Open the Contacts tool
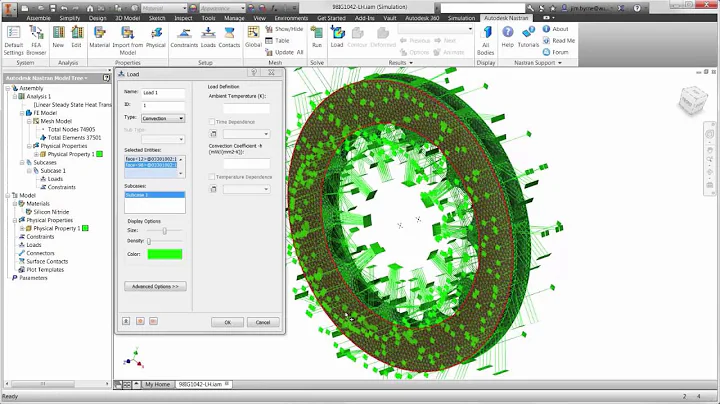Image resolution: width=720 pixels, height=404 pixels. pos(229,37)
